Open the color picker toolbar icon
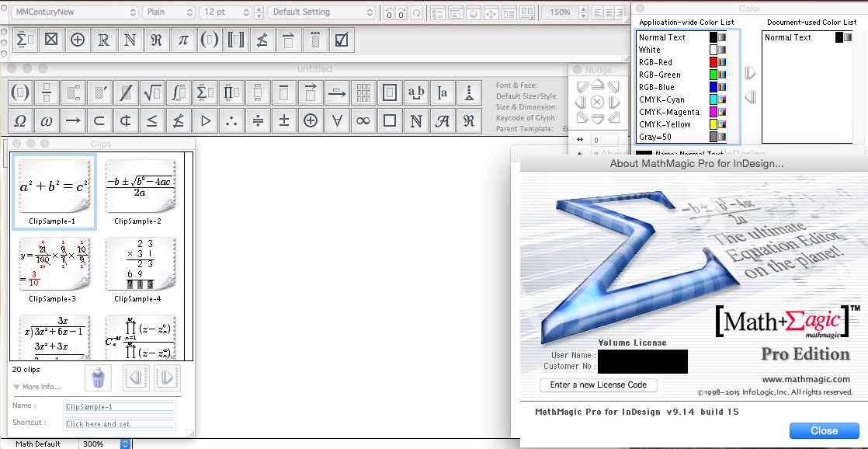The height and width of the screenshot is (449, 868). coord(473,12)
